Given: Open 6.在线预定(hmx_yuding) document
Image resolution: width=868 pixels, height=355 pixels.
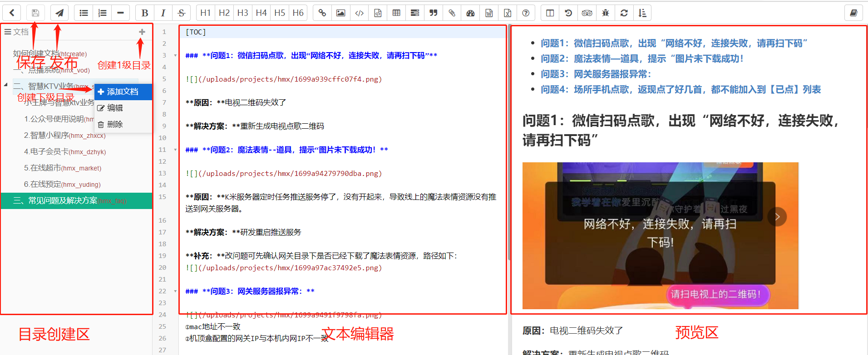Looking at the screenshot, I should click(62, 184).
